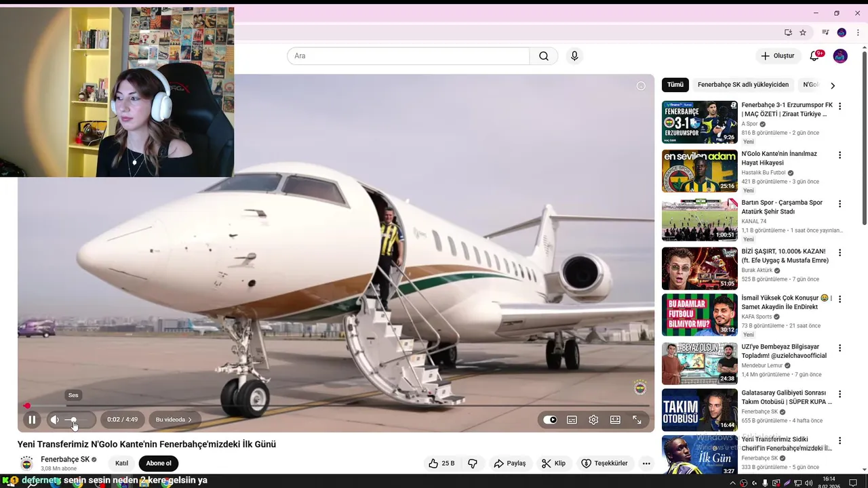Mute the video with the speaker icon
The width and height of the screenshot is (868, 488).
coord(55,420)
